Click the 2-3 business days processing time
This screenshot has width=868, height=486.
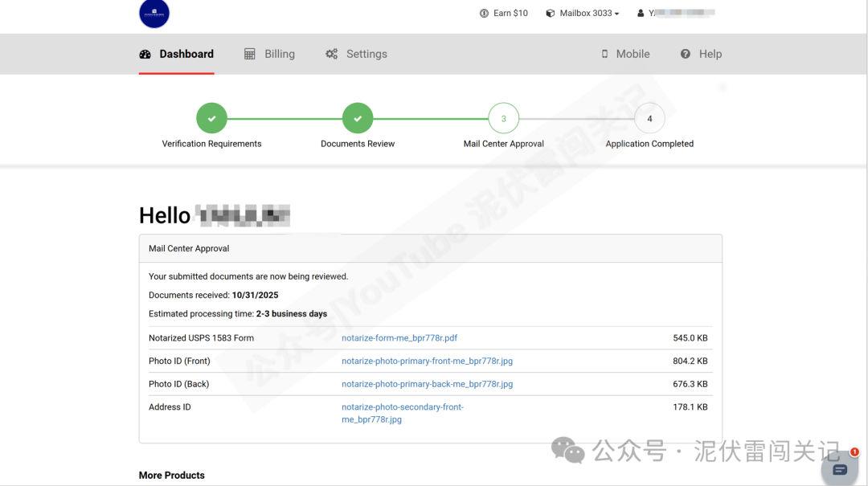click(291, 314)
